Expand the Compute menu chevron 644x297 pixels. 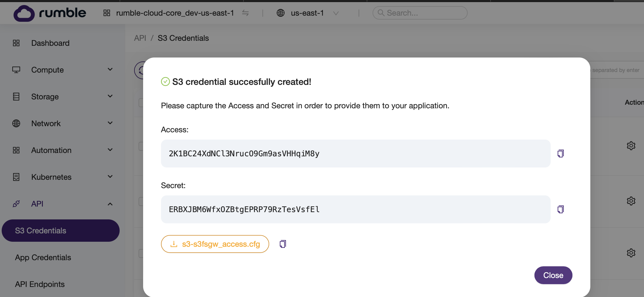pyautogui.click(x=110, y=70)
